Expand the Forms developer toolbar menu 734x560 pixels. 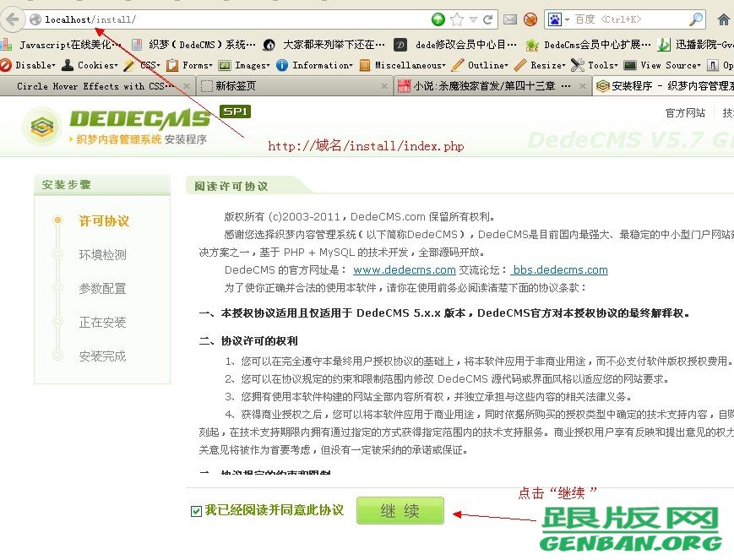[x=189, y=65]
